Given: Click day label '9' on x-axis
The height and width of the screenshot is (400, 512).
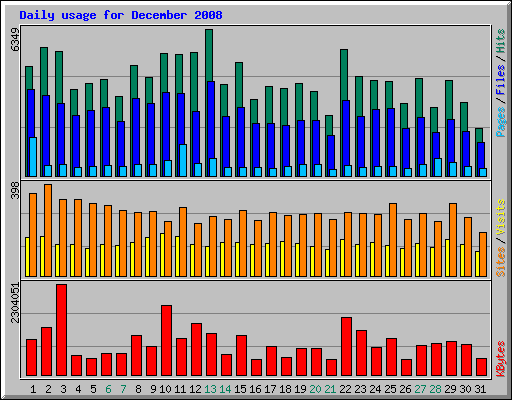Looking at the screenshot, I should 153,389.
